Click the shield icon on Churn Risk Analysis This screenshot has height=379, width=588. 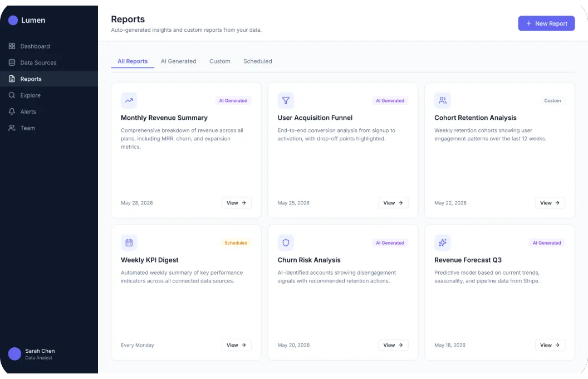[x=286, y=243]
